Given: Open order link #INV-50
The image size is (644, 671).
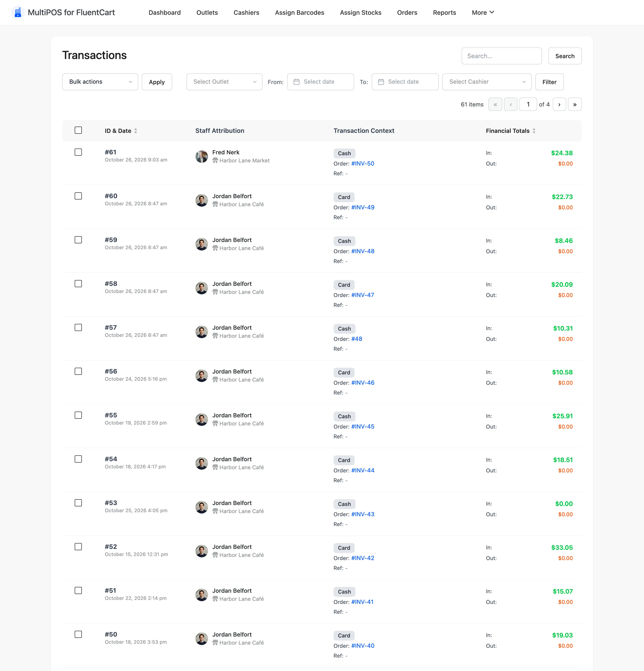Looking at the screenshot, I should tap(363, 164).
